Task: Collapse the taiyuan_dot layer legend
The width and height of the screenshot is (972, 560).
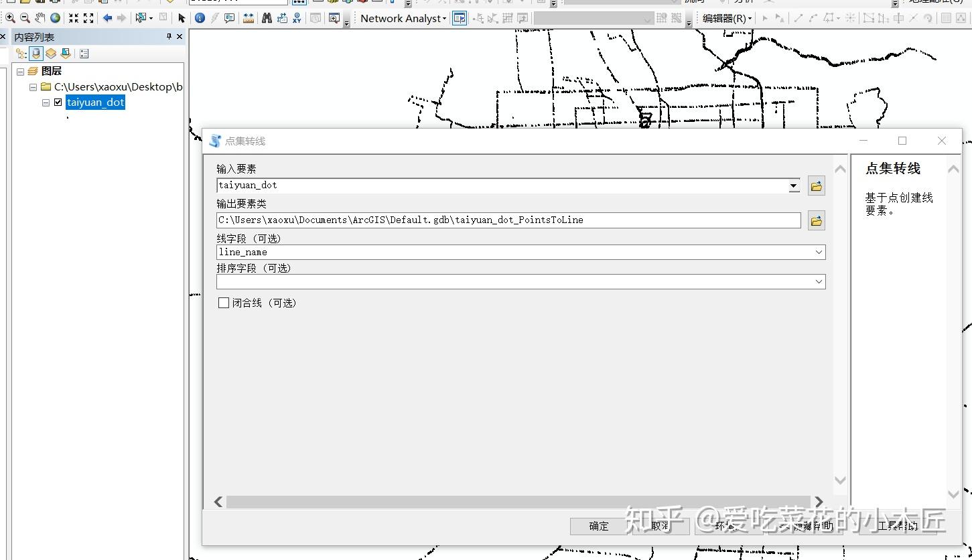Action: coord(46,102)
